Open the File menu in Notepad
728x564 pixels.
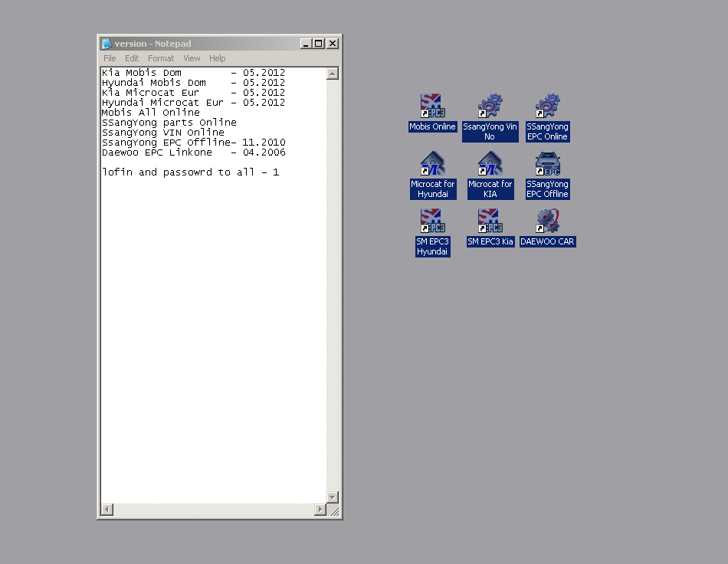click(x=110, y=58)
